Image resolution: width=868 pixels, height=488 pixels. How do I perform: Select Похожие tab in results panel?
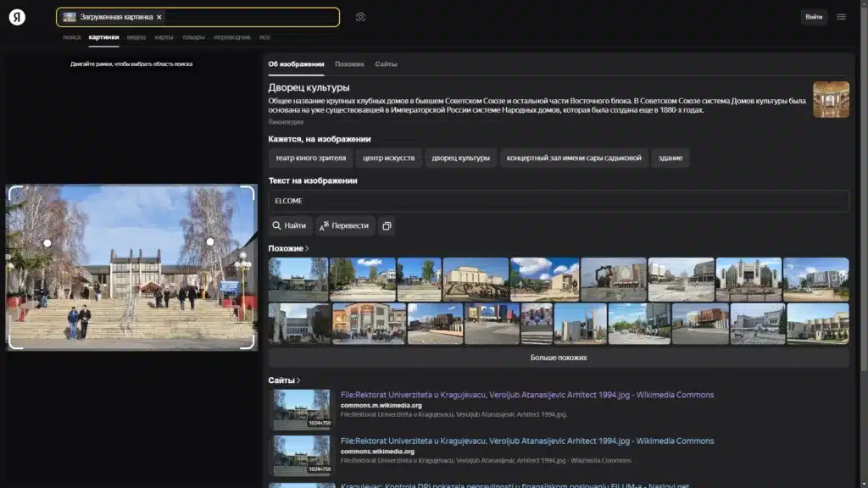pos(349,64)
